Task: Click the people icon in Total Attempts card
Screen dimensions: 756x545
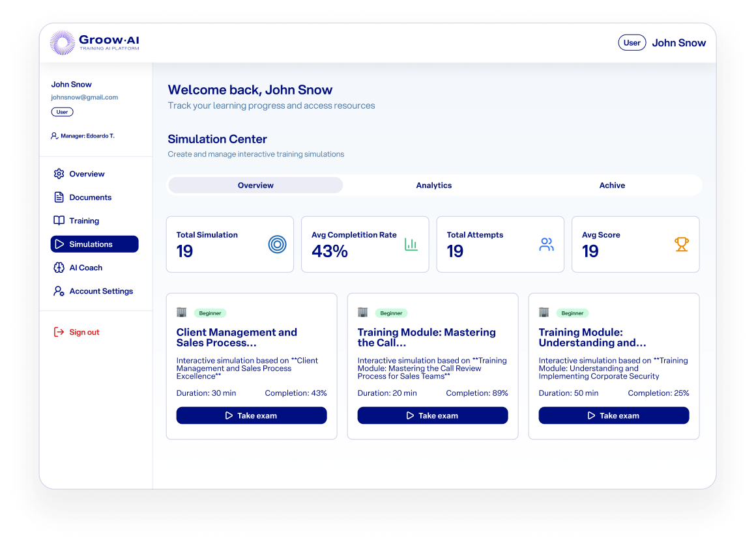Action: tap(546, 245)
